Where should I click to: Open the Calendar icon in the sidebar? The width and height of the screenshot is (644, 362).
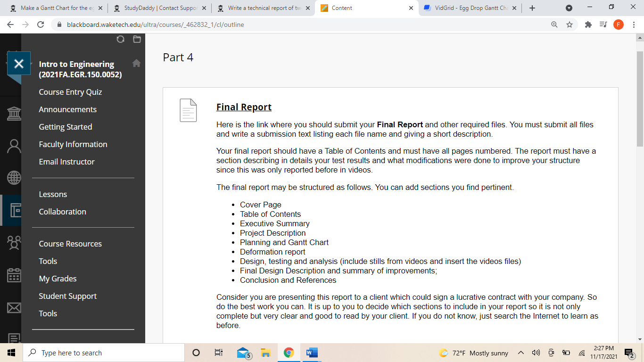(x=14, y=275)
